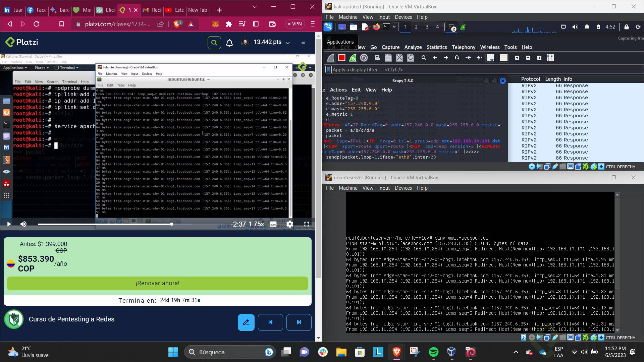Open the Devices menu in ubuntuserver window

click(x=403, y=188)
